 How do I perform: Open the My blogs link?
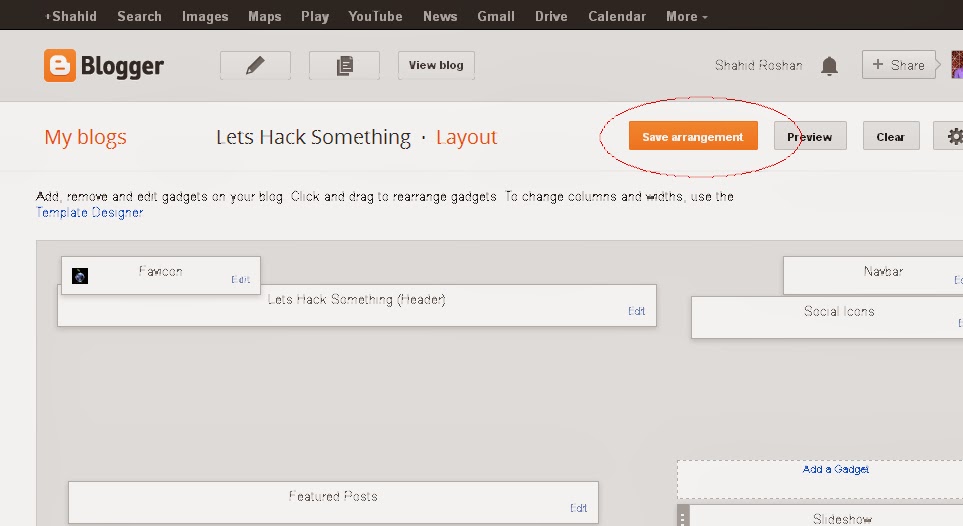[85, 137]
